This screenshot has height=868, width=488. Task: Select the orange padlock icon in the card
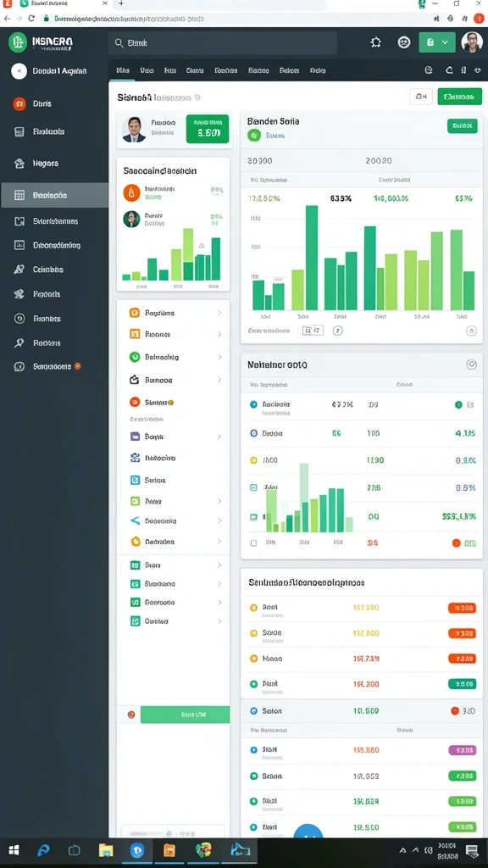coord(131,192)
